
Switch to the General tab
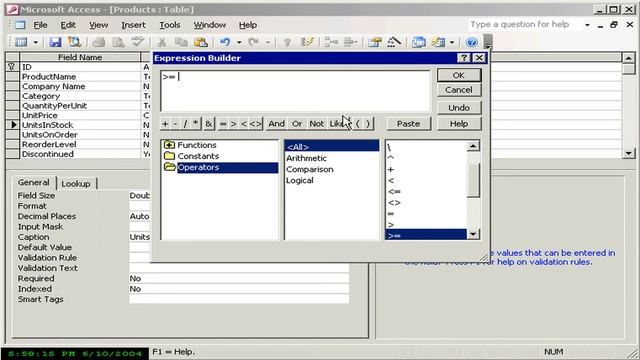34,182
